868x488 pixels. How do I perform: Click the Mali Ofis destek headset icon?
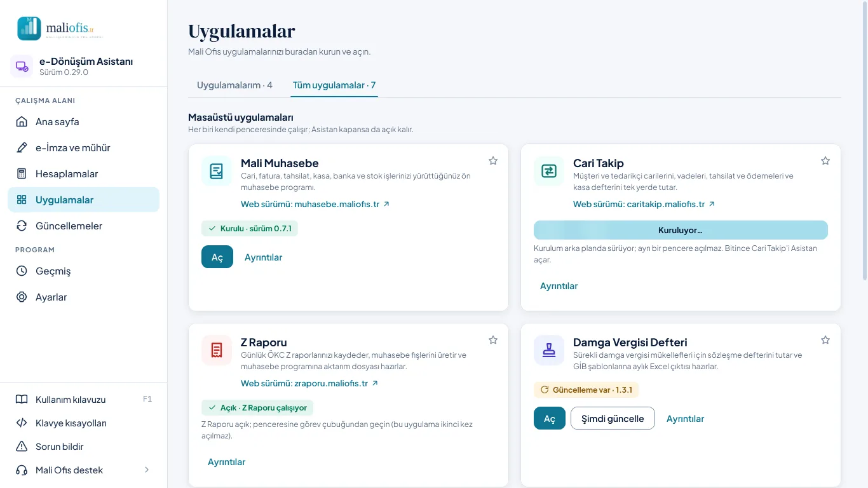coord(22,470)
